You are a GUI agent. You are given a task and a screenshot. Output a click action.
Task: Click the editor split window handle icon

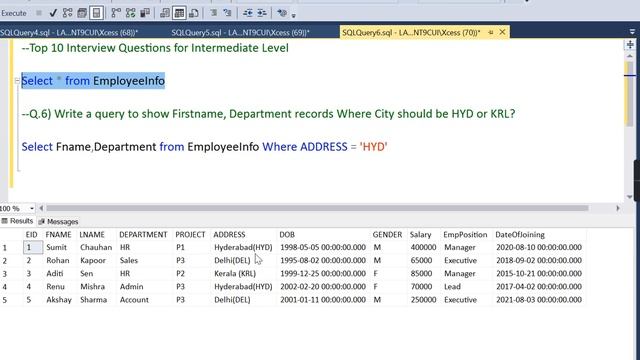630,44
